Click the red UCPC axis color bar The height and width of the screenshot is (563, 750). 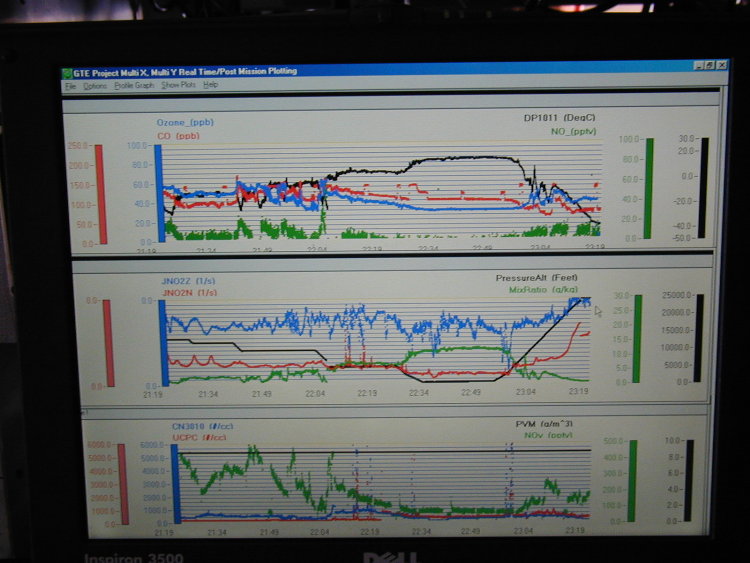pos(123,484)
